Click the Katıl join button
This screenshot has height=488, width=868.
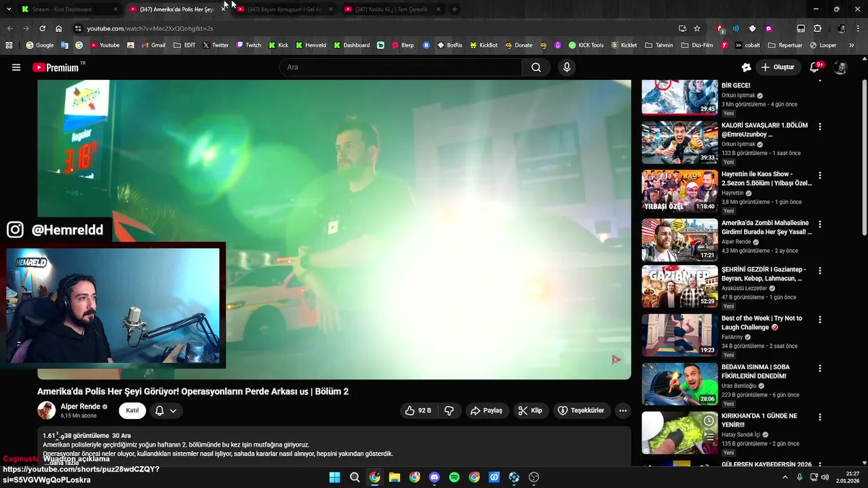(x=132, y=410)
